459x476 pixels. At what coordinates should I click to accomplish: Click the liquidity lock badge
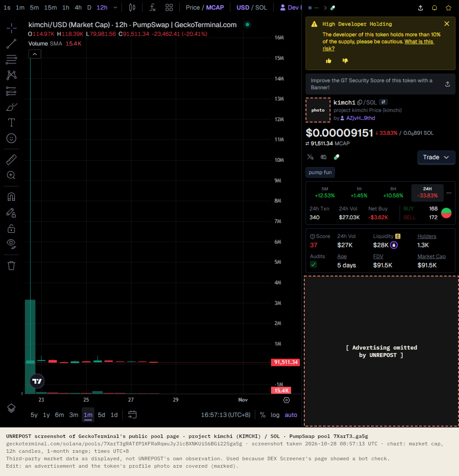[x=394, y=245]
